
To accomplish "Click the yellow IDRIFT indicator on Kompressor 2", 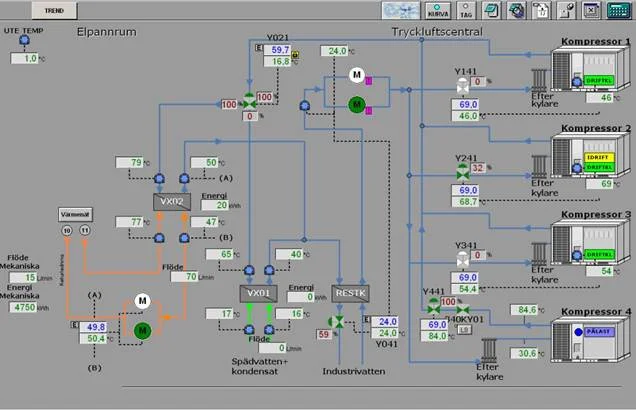I will [x=599, y=157].
